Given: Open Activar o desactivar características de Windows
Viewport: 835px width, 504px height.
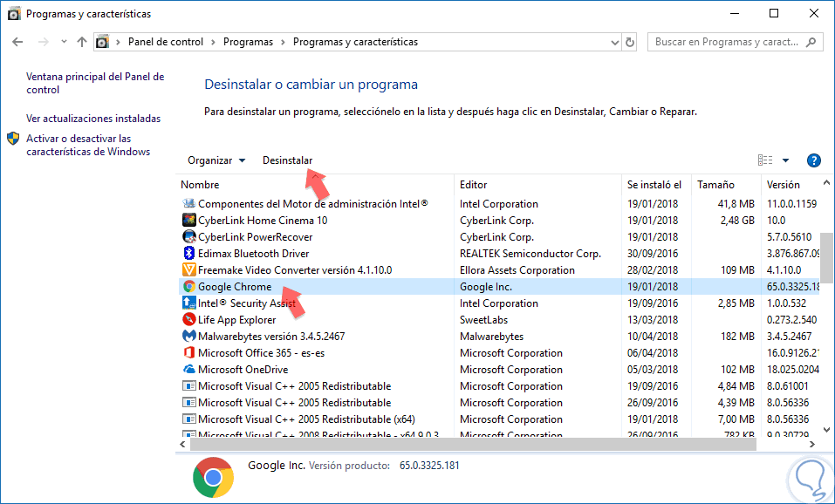Looking at the screenshot, I should pyautogui.click(x=88, y=145).
